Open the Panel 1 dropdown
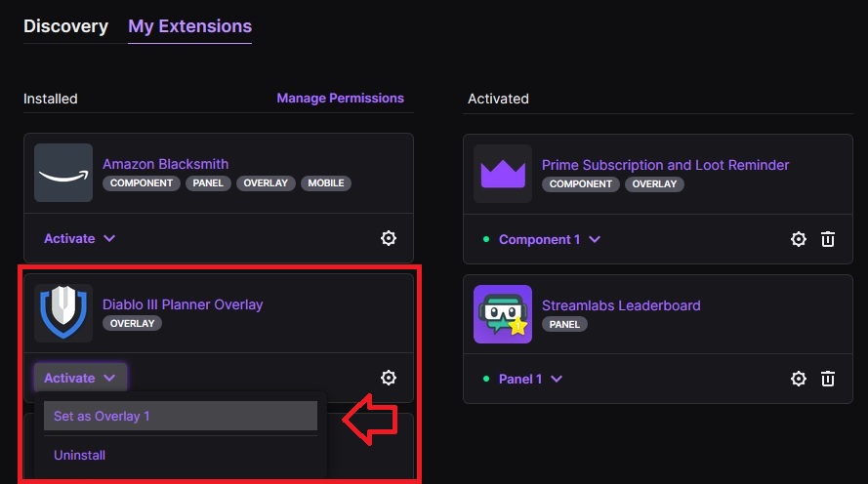This screenshot has height=484, width=868. tap(531, 379)
